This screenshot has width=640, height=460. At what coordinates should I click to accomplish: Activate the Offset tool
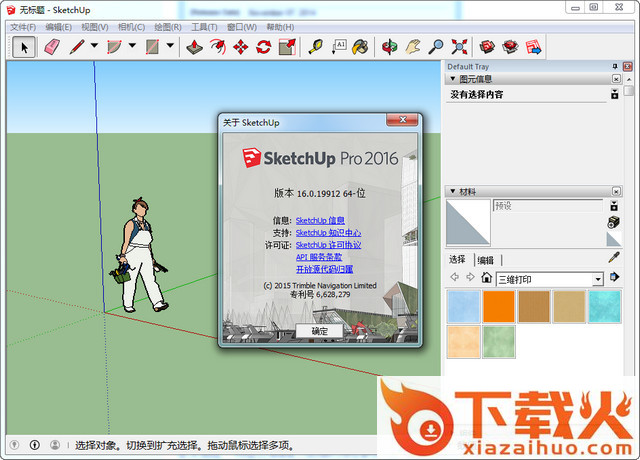(x=218, y=47)
